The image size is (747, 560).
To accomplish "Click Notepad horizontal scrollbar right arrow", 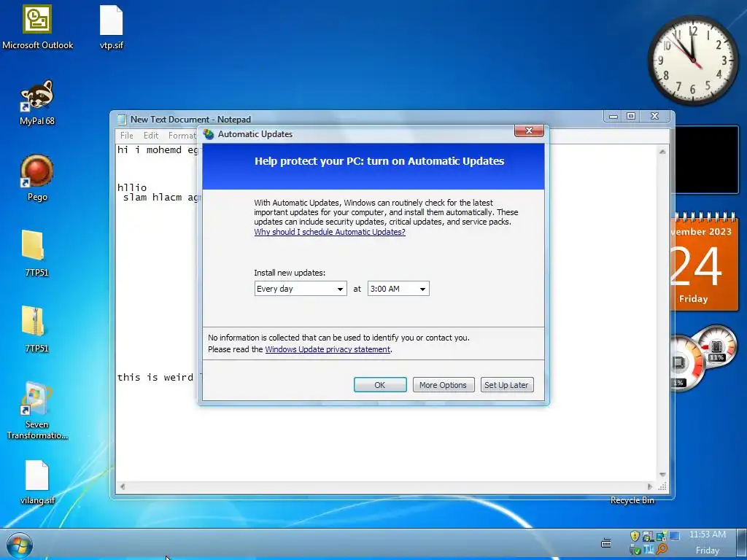I will click(650, 486).
